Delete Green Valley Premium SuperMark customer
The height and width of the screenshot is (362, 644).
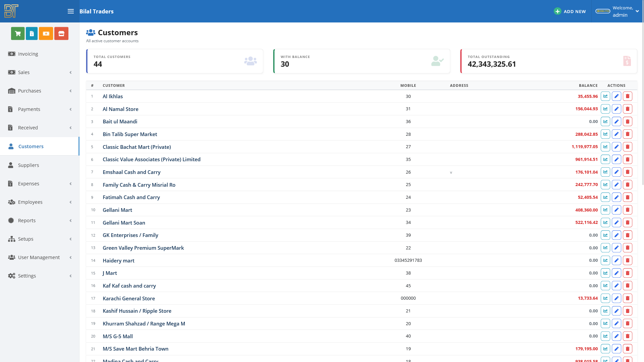point(628,248)
